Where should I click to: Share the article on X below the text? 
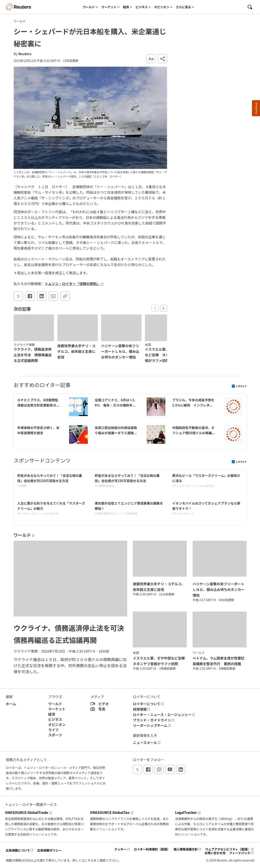coord(18,296)
